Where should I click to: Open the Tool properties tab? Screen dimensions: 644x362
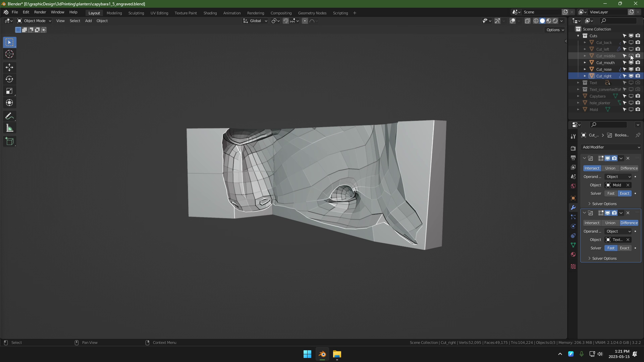[573, 136]
